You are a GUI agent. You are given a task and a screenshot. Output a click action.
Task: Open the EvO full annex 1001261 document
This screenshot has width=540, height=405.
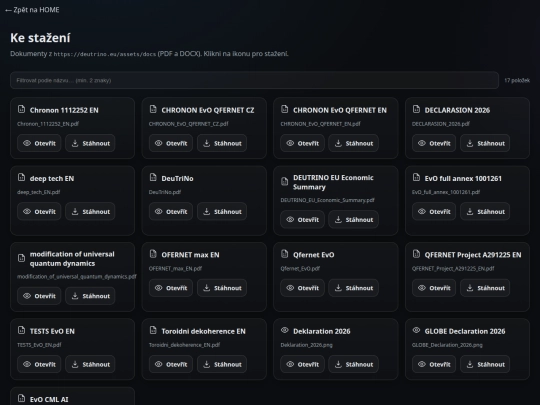click(x=434, y=211)
